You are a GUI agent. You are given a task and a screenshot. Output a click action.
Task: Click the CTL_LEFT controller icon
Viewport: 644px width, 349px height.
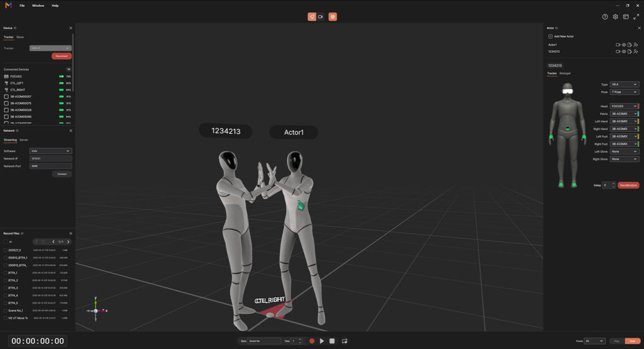6,83
